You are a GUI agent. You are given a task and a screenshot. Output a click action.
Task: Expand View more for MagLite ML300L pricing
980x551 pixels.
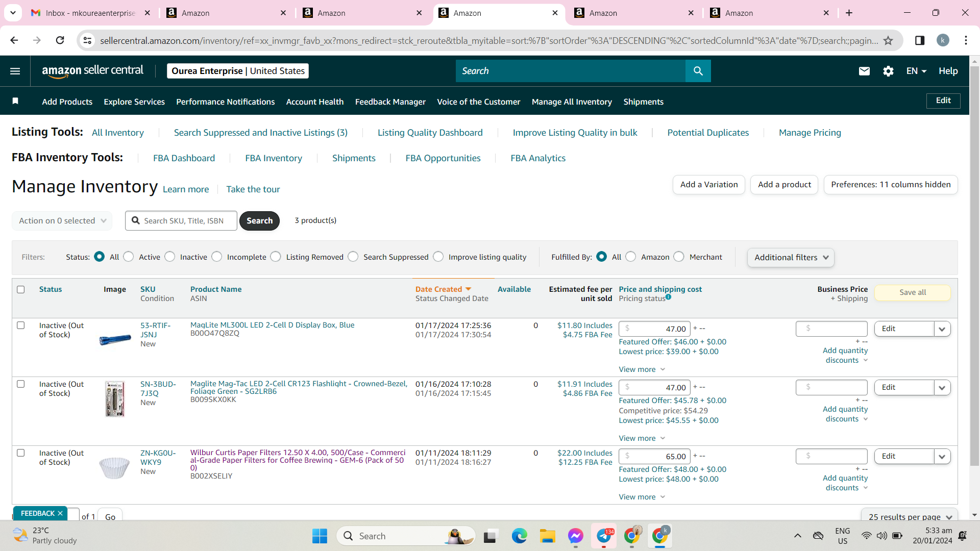642,369
